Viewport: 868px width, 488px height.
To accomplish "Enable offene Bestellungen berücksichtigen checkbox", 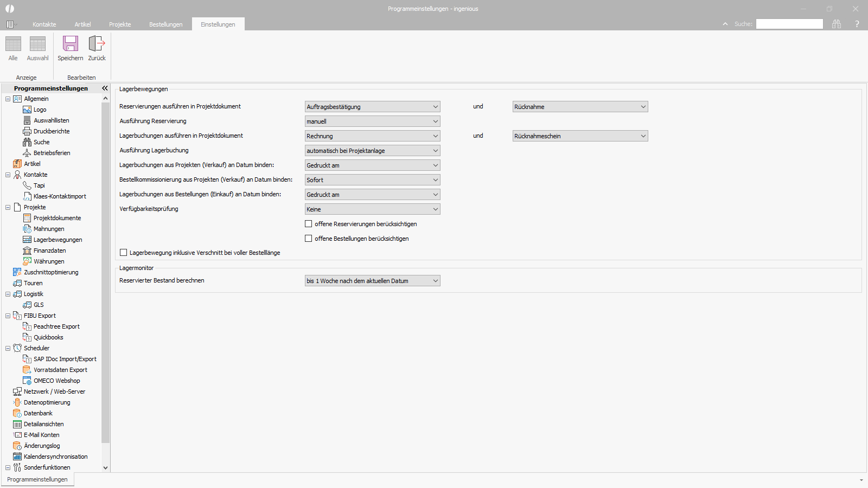I will [309, 239].
